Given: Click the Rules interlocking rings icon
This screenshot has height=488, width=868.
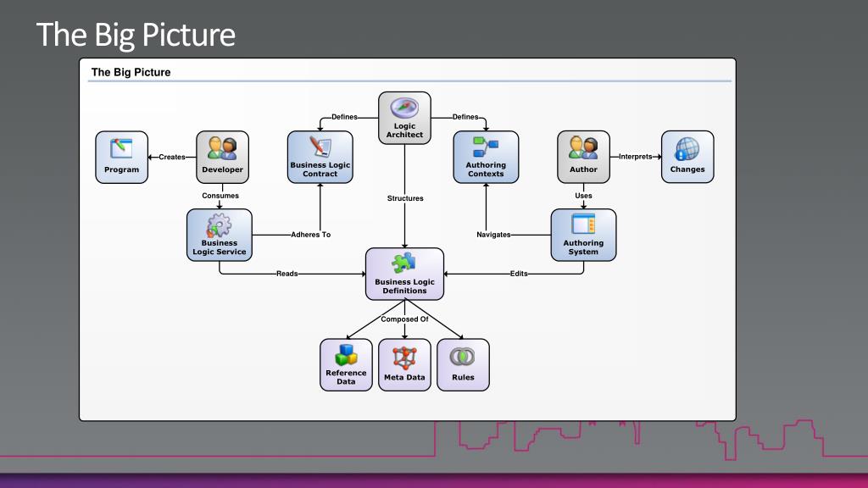Looking at the screenshot, I should [x=462, y=357].
